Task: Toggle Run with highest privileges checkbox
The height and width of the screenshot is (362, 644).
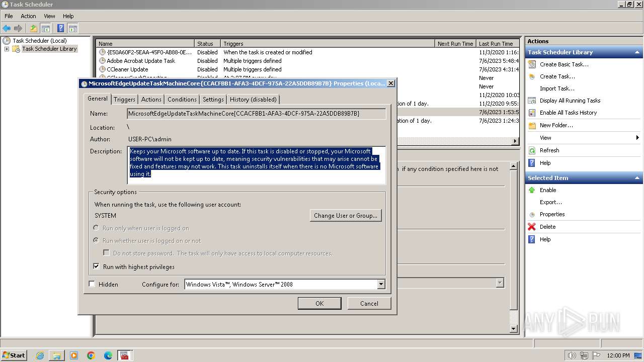Action: pyautogui.click(x=97, y=266)
